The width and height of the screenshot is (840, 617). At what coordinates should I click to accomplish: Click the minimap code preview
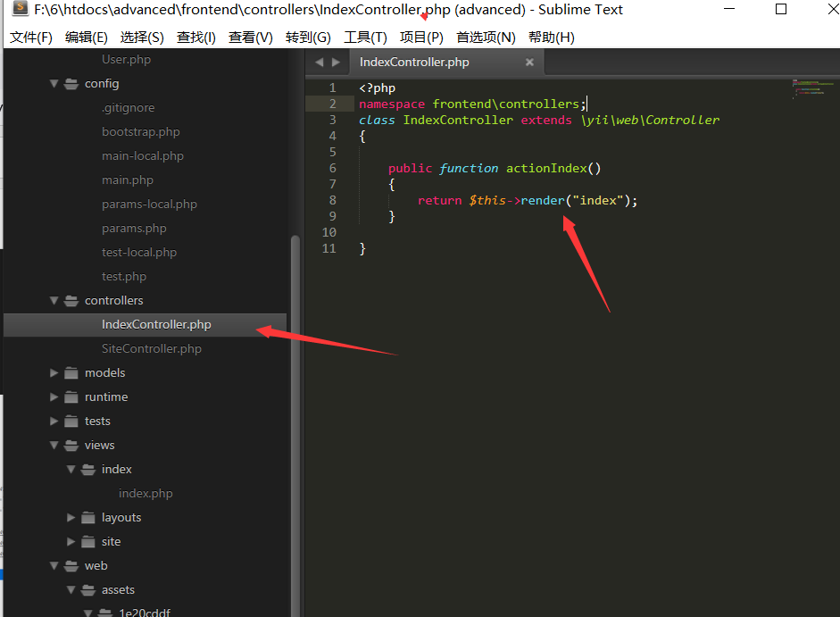pyautogui.click(x=812, y=89)
